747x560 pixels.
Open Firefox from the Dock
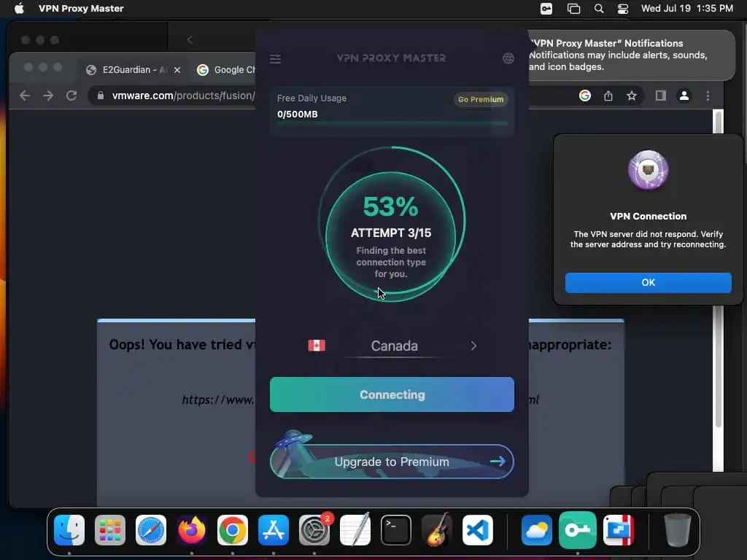click(x=192, y=530)
